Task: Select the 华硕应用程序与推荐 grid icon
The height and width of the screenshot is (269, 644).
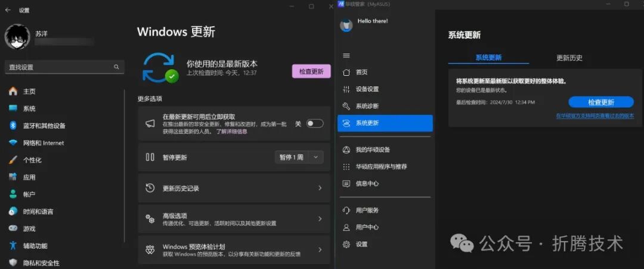Action: pos(346,167)
